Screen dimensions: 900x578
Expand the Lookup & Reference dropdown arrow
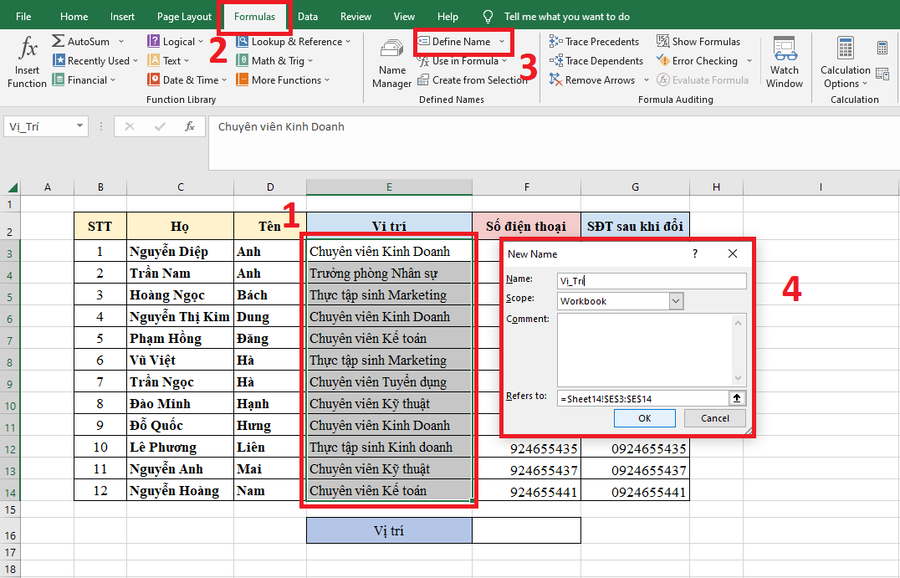(348, 41)
